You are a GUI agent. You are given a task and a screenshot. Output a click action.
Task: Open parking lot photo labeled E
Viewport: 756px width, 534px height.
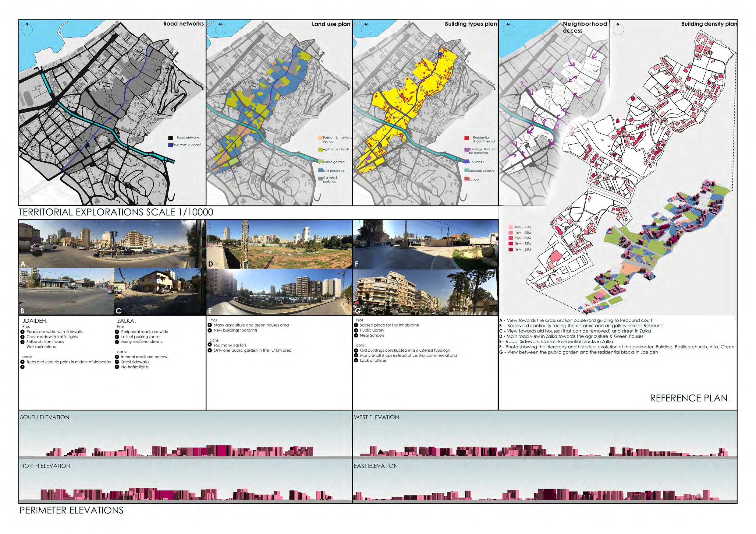coord(279,292)
